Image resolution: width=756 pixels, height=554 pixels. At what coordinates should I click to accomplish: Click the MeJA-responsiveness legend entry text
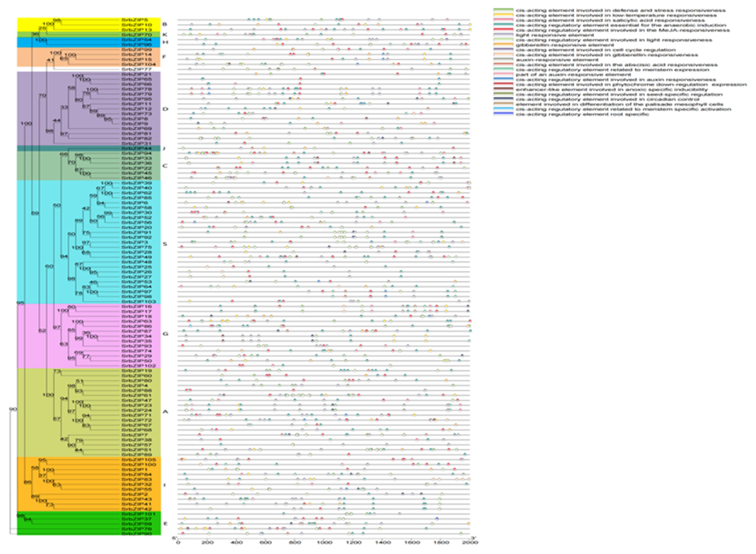point(622,30)
